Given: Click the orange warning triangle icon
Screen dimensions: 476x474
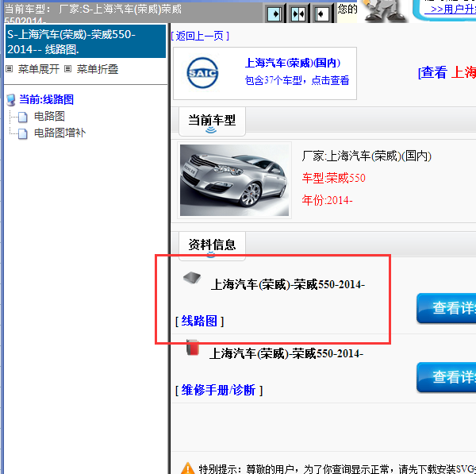Looking at the screenshot, I should [187, 468].
